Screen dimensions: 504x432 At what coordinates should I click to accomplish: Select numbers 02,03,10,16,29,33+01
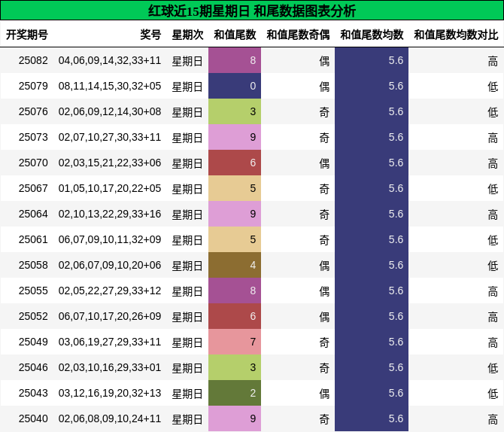110,367
